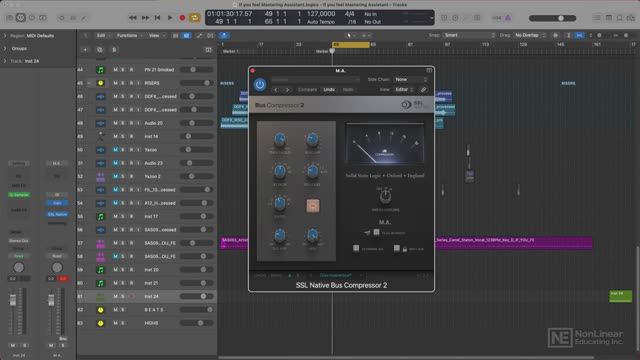Click the Duplicate Track icon

(x=100, y=50)
